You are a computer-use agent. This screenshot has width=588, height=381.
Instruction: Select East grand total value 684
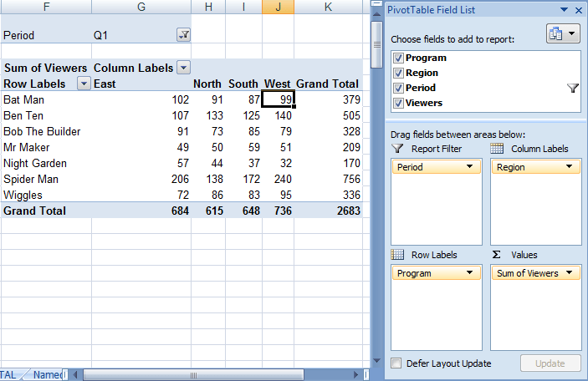pos(141,211)
